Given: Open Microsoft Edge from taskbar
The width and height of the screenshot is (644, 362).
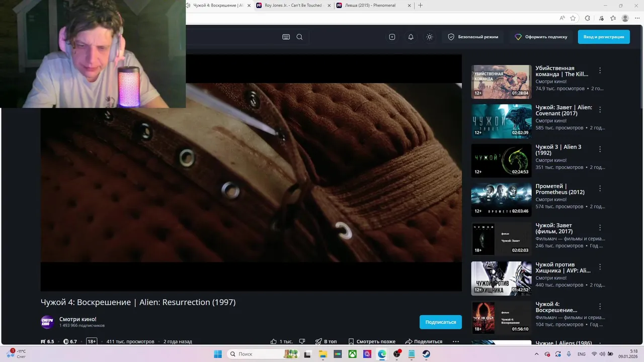Looking at the screenshot, I should 382,354.
